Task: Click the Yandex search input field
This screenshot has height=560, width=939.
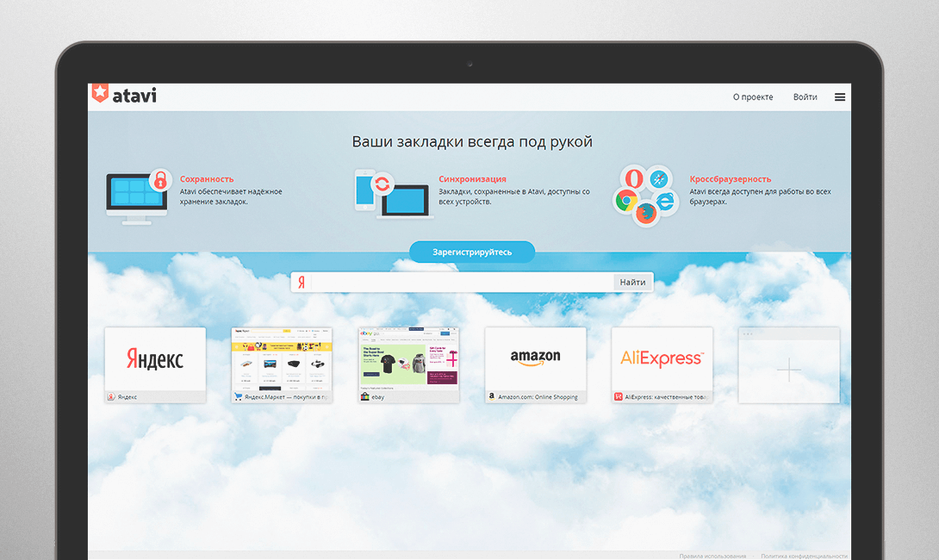Action: 463,282
